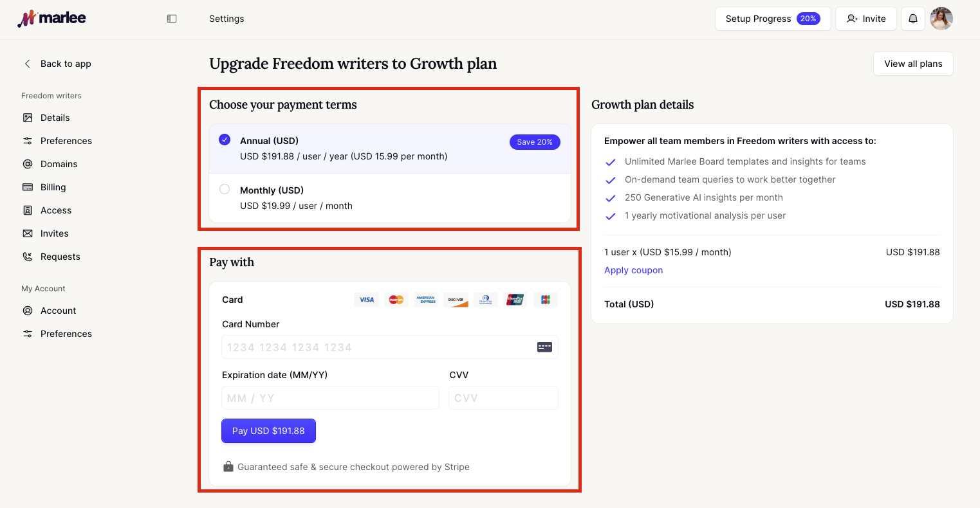The height and width of the screenshot is (508, 980).
Task: Click the Pay USD $191.88 button
Action: (x=268, y=431)
